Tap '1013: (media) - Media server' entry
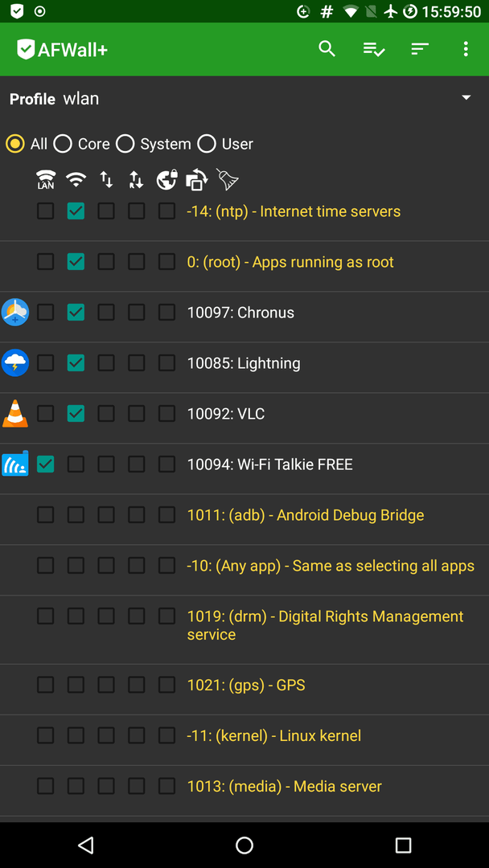This screenshot has height=868, width=489. click(284, 786)
